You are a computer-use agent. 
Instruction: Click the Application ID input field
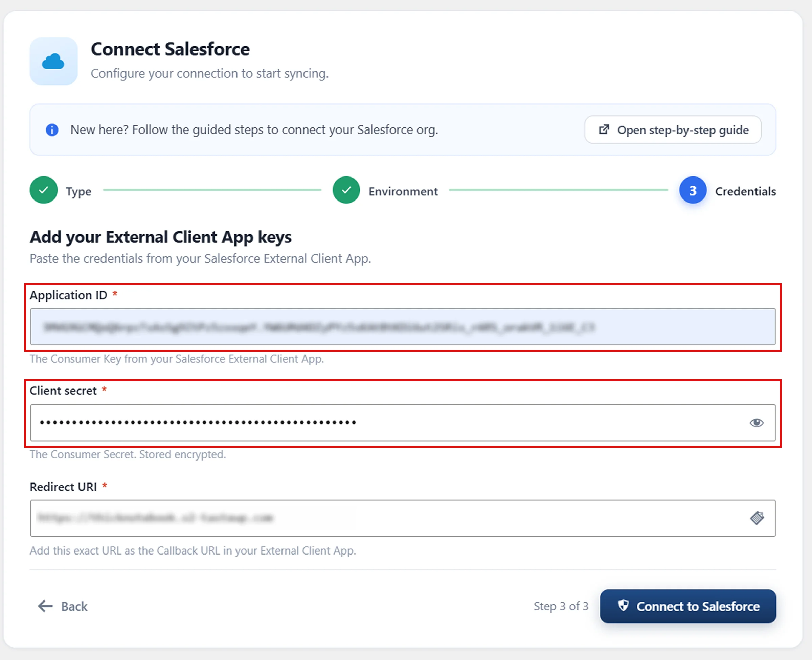click(x=403, y=327)
